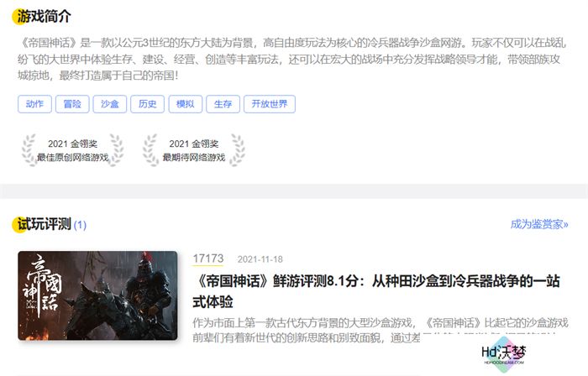The width and height of the screenshot is (588, 376).
Task: Select the 生存 tag
Action: click(223, 104)
